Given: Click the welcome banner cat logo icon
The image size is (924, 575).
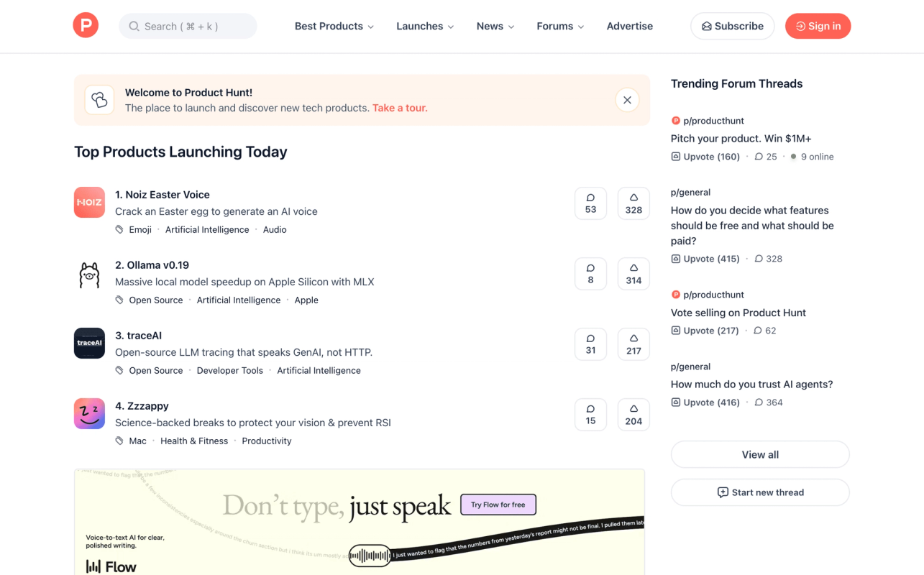Looking at the screenshot, I should [x=99, y=100].
